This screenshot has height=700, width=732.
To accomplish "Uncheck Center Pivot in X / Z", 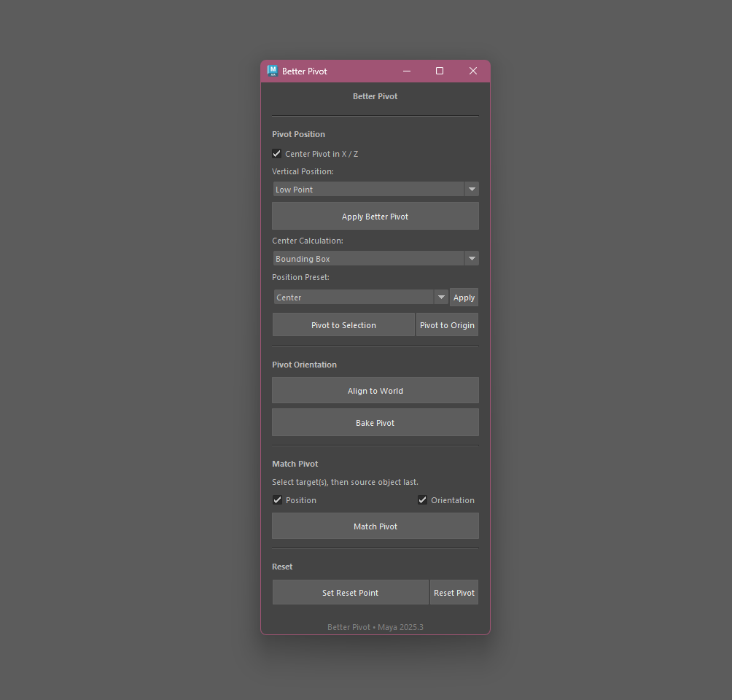I will 277,154.
